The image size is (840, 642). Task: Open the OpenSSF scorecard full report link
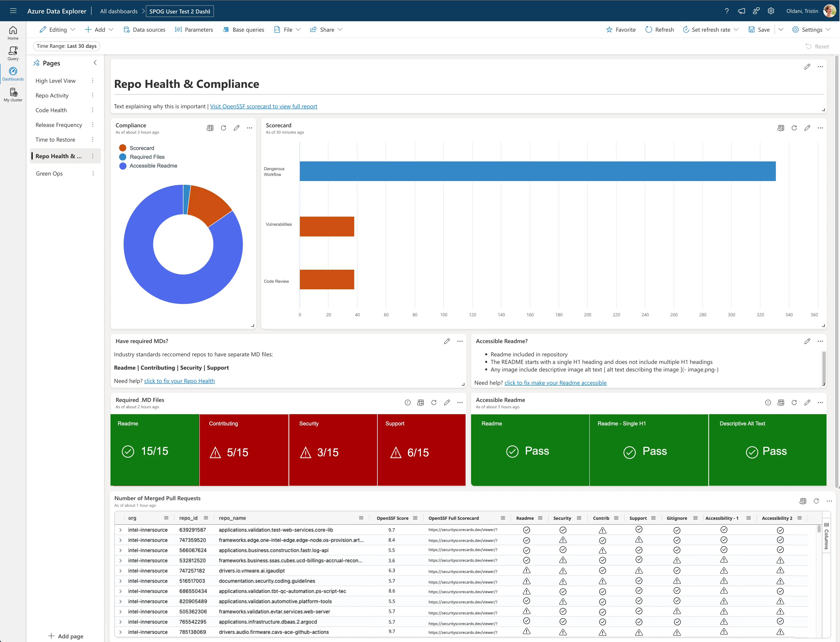[x=263, y=106]
